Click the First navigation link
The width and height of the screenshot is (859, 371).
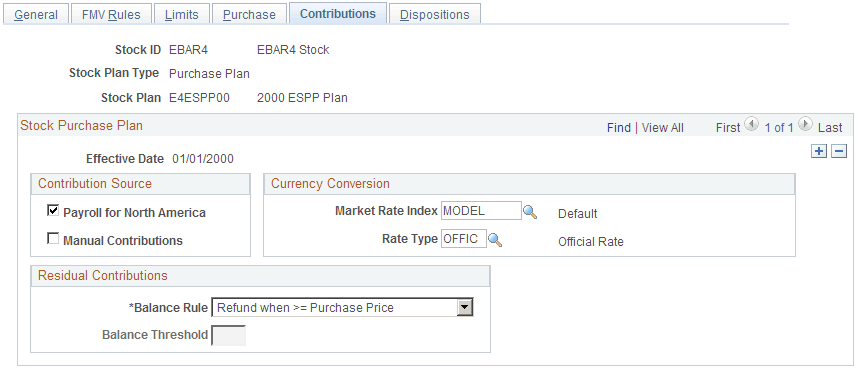728,128
